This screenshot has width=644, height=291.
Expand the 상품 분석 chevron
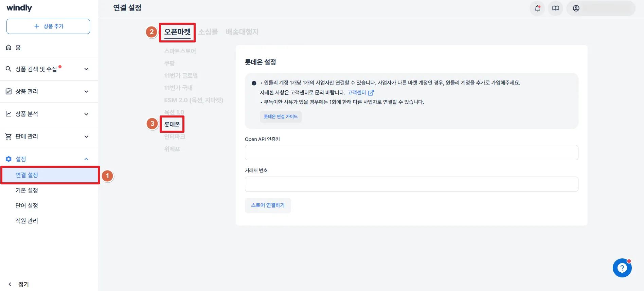[x=86, y=114]
